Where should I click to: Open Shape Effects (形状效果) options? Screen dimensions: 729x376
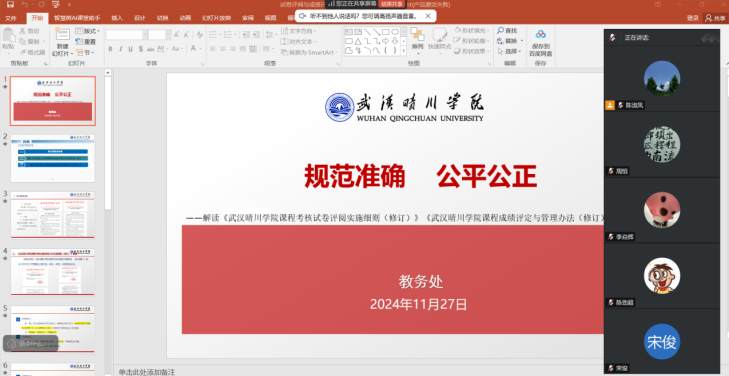(x=471, y=51)
